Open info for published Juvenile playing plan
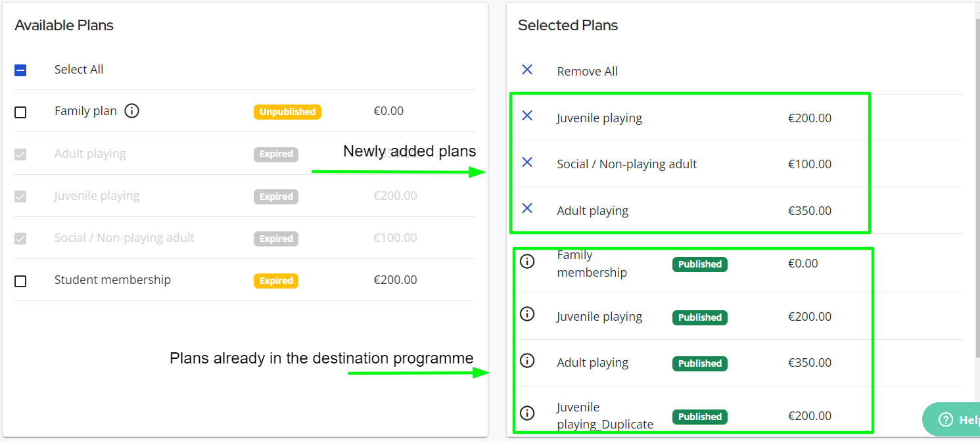980x443 pixels. [x=527, y=314]
